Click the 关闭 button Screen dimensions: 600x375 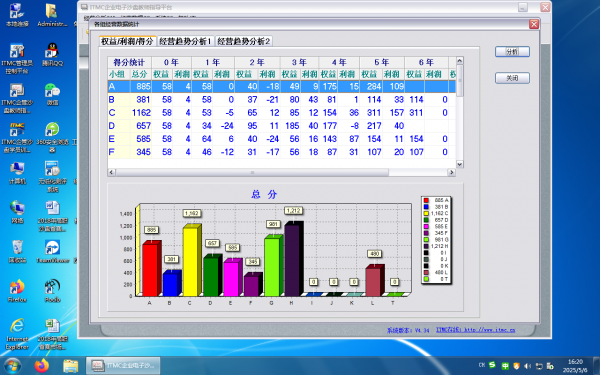pos(512,78)
